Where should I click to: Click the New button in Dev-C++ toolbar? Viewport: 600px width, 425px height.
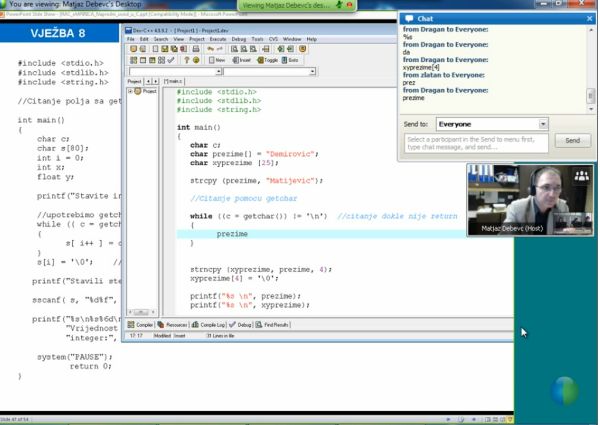coord(217,60)
